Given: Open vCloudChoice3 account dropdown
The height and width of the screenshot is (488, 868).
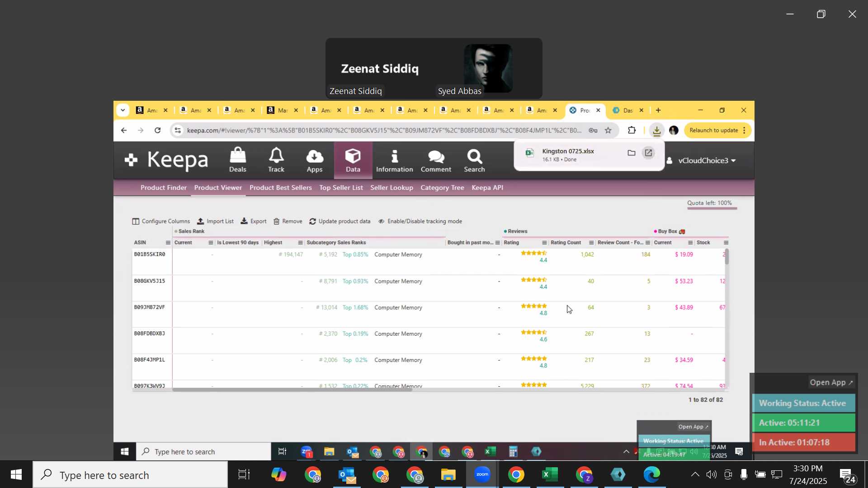Looking at the screenshot, I should (702, 160).
